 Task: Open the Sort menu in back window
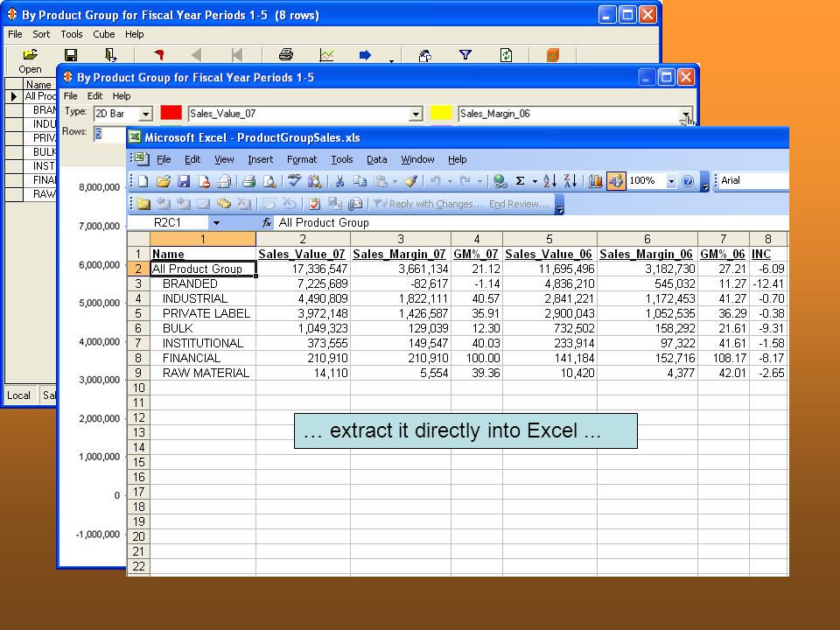(x=41, y=34)
